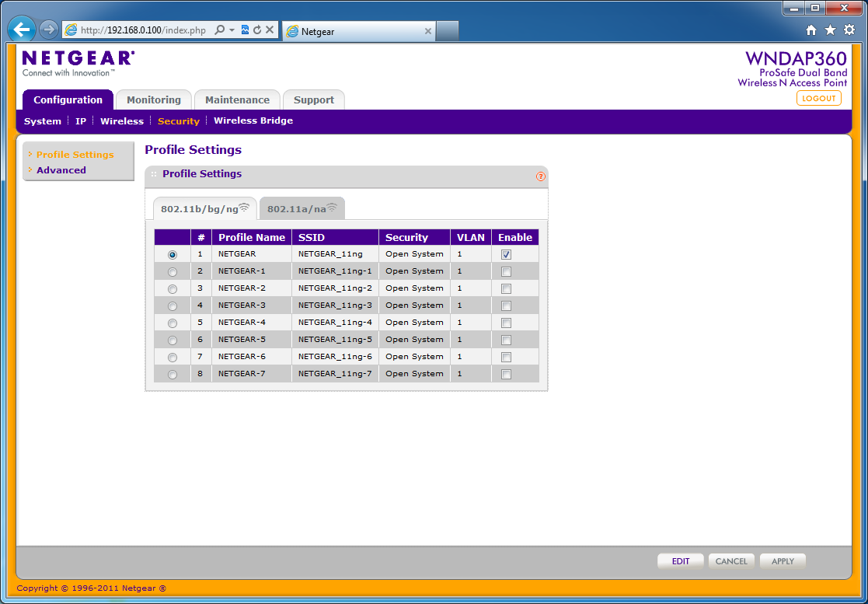
Task: Switch to the Configuration tab
Action: (x=68, y=100)
